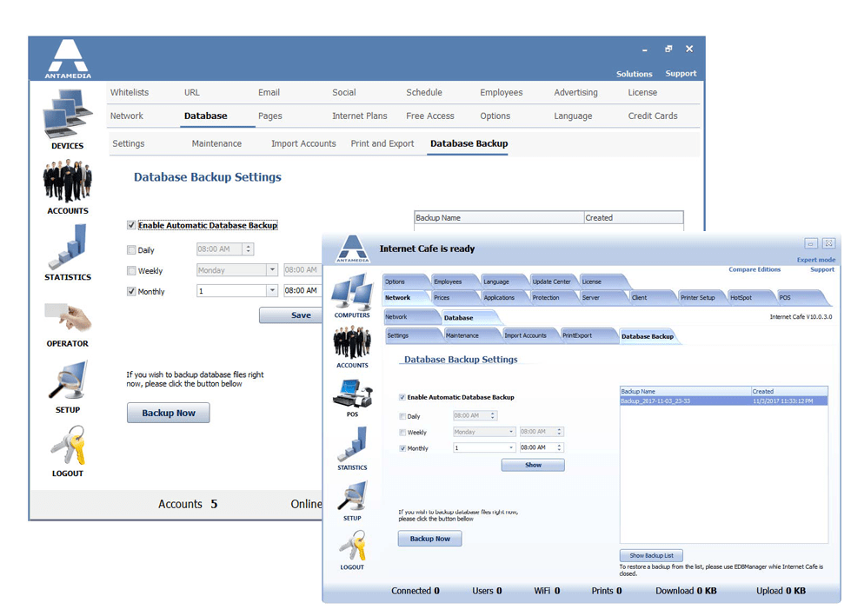
Task: Switch to Maintenance subtab in HotSpot window
Action: (216, 143)
